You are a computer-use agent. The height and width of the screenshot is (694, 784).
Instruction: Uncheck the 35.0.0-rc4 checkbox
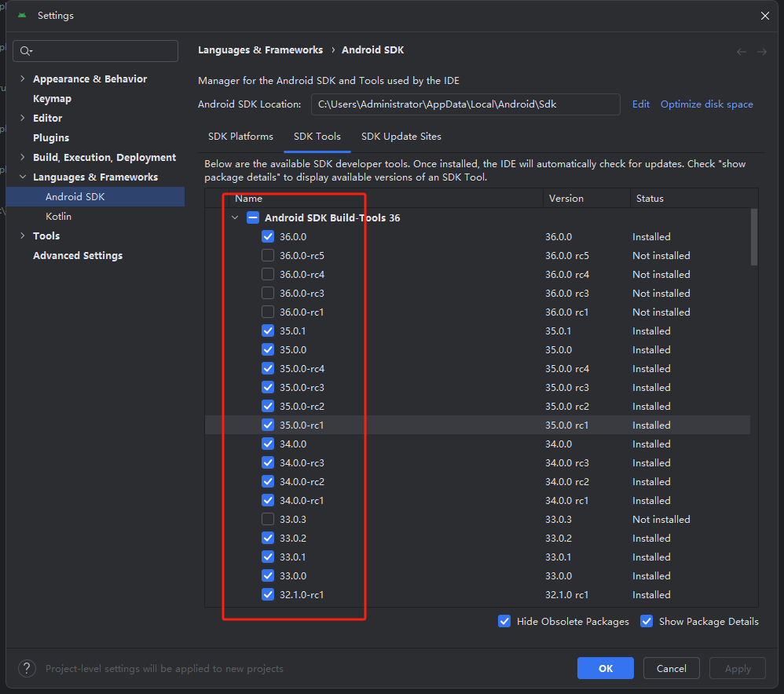(x=268, y=369)
